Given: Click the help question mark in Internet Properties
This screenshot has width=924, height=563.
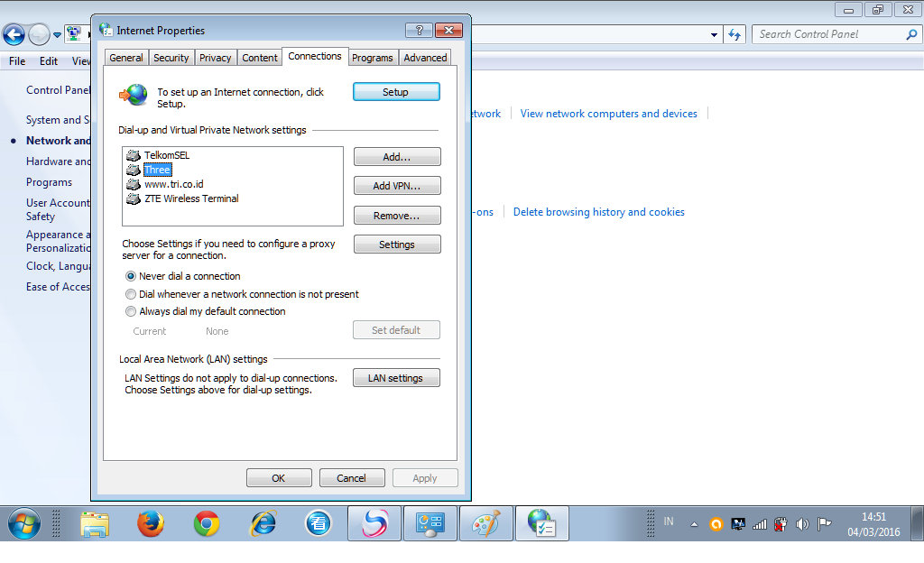Looking at the screenshot, I should (x=418, y=30).
